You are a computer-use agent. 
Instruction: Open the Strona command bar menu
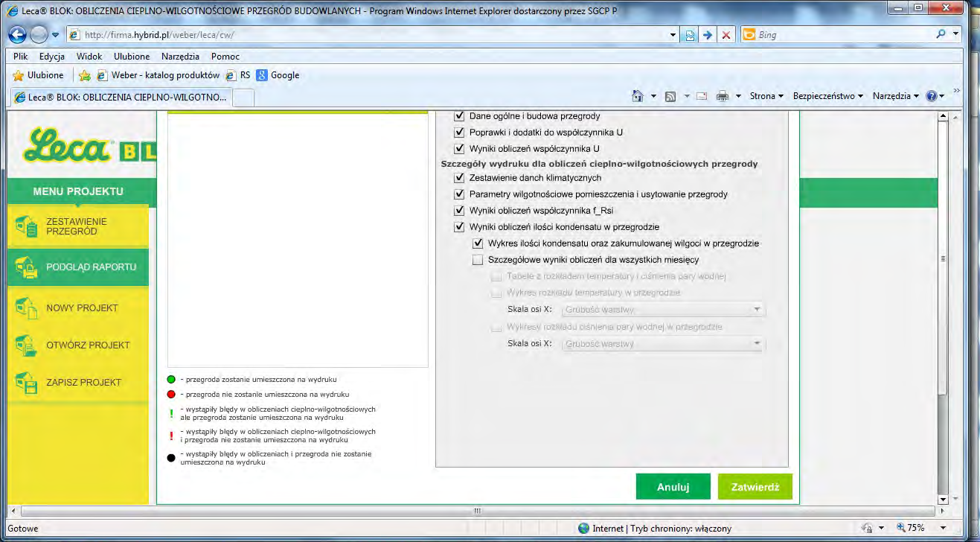(767, 96)
